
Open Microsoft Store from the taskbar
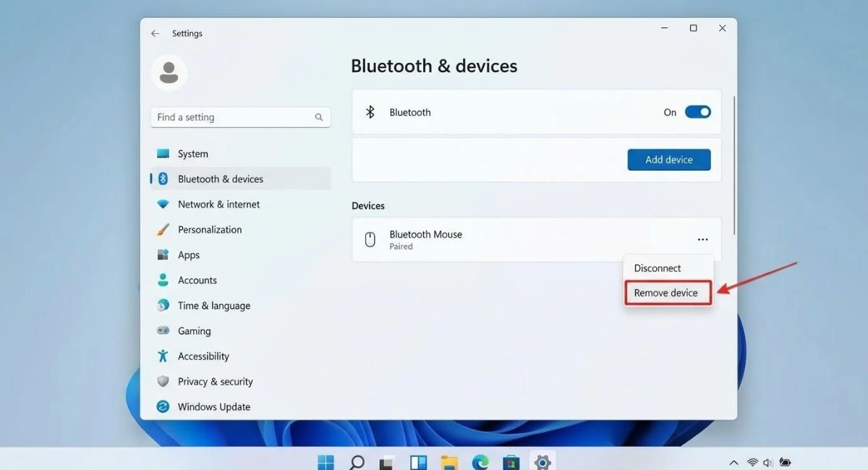511,462
